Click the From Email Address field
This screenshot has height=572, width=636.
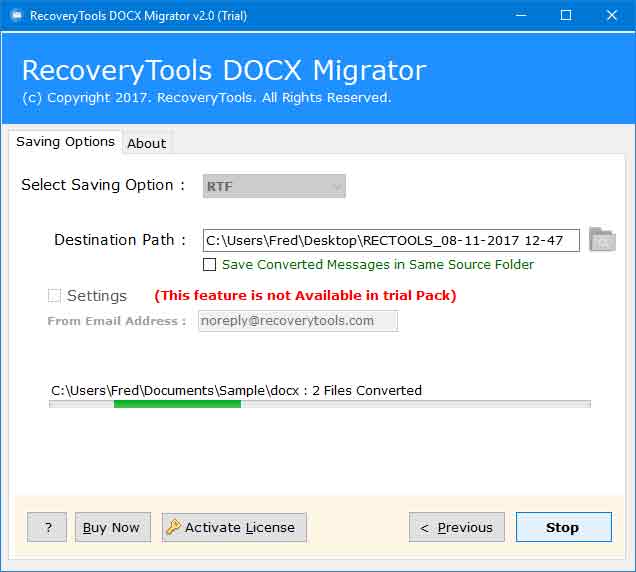point(298,321)
